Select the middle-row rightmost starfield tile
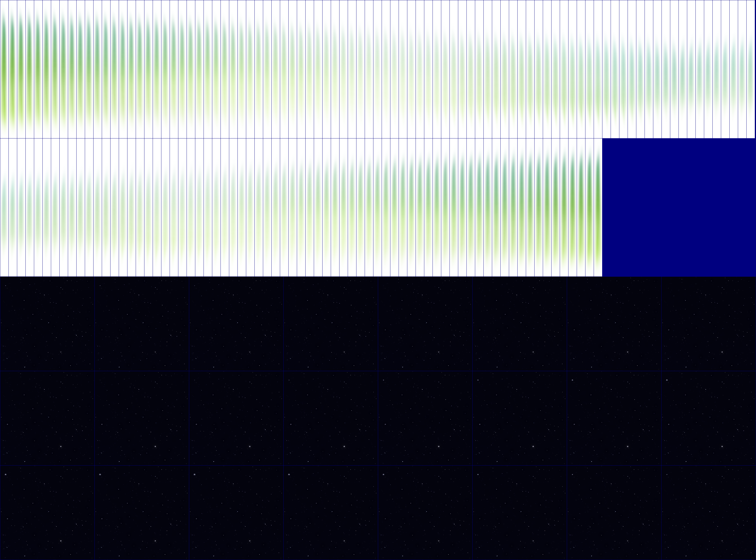Viewport: 756px width, 560px height. 708,418
